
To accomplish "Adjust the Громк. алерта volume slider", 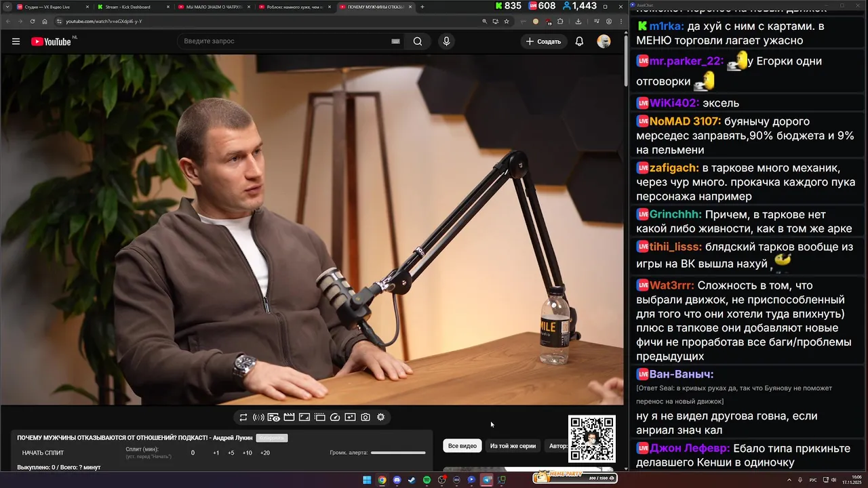I will click(398, 453).
